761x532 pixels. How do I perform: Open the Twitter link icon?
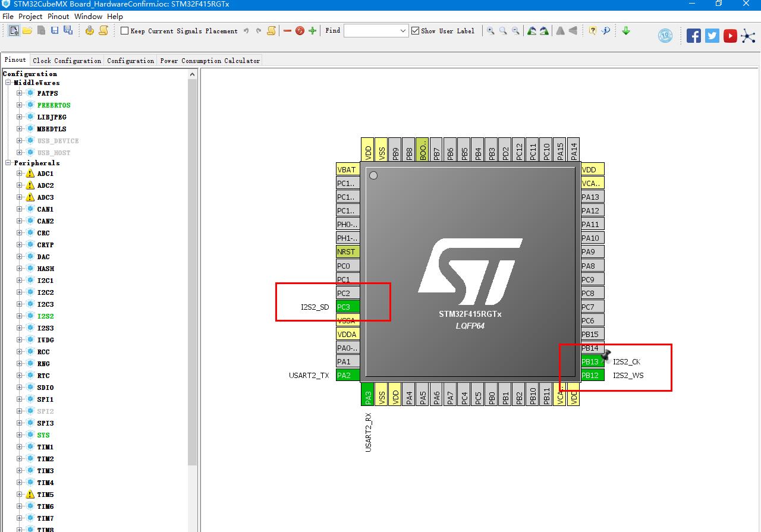[x=712, y=36]
